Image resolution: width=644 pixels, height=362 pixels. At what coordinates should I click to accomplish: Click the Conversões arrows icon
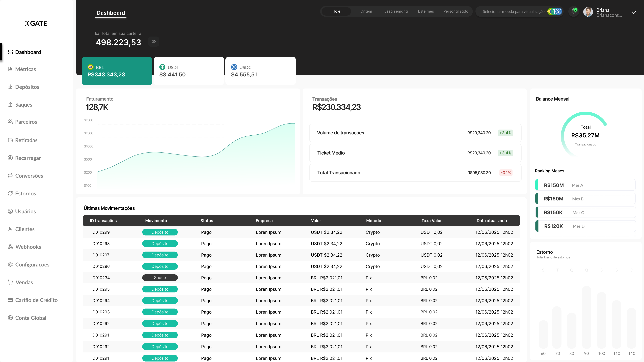[10, 176]
